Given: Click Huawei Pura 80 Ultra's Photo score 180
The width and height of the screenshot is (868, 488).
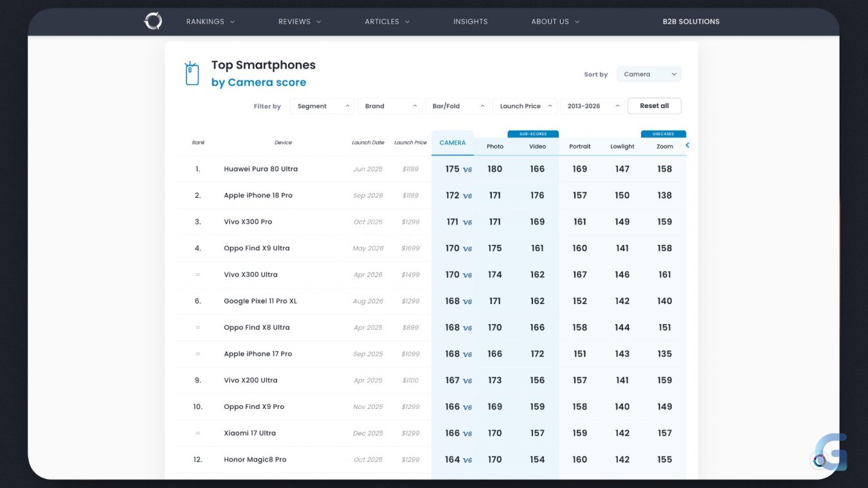Looking at the screenshot, I should [x=495, y=169].
